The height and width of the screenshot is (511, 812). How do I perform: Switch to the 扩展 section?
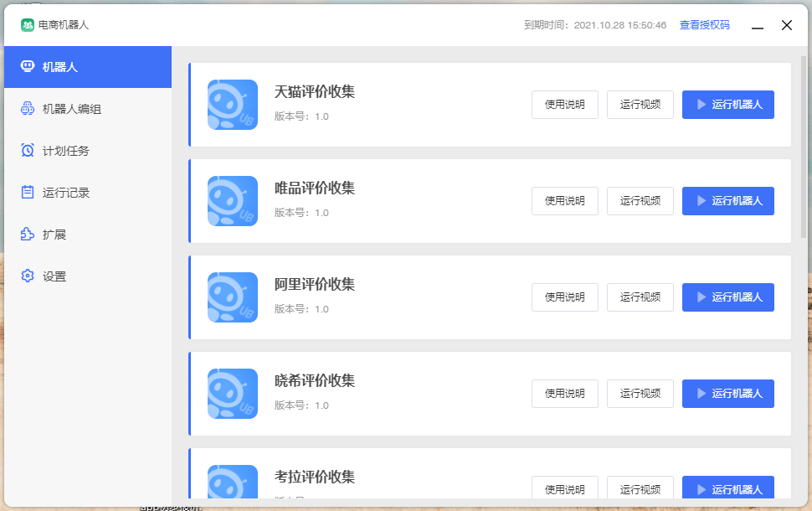point(88,235)
